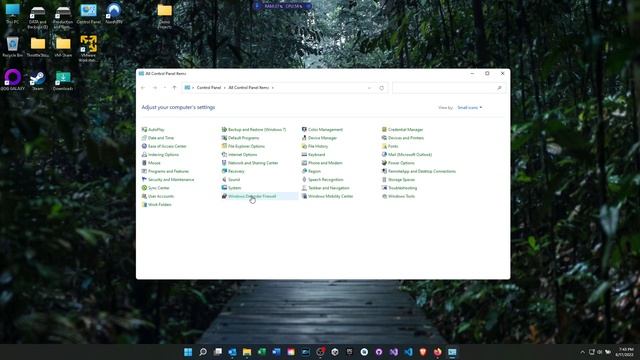Open Visual Studio Code from taskbar

pyautogui.click(x=408, y=352)
